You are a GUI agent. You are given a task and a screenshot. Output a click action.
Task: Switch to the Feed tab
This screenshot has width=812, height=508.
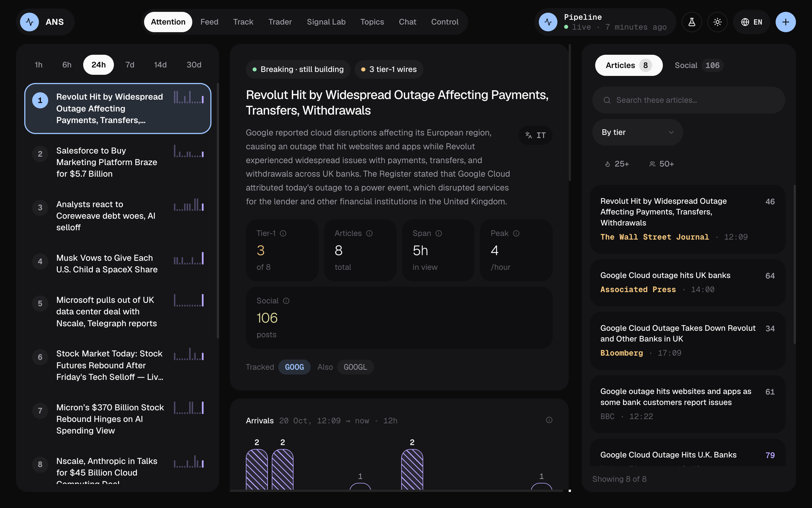click(209, 22)
